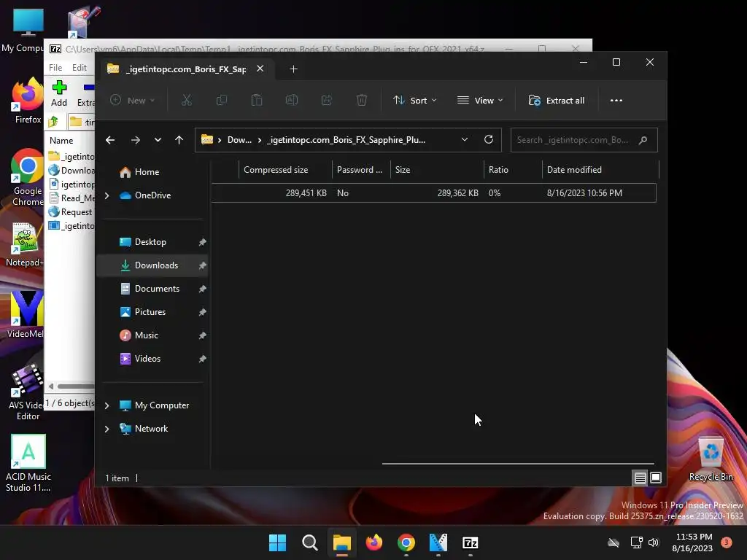
Task: Click 7-Zip up-folder arrow icon
Action: 53,122
